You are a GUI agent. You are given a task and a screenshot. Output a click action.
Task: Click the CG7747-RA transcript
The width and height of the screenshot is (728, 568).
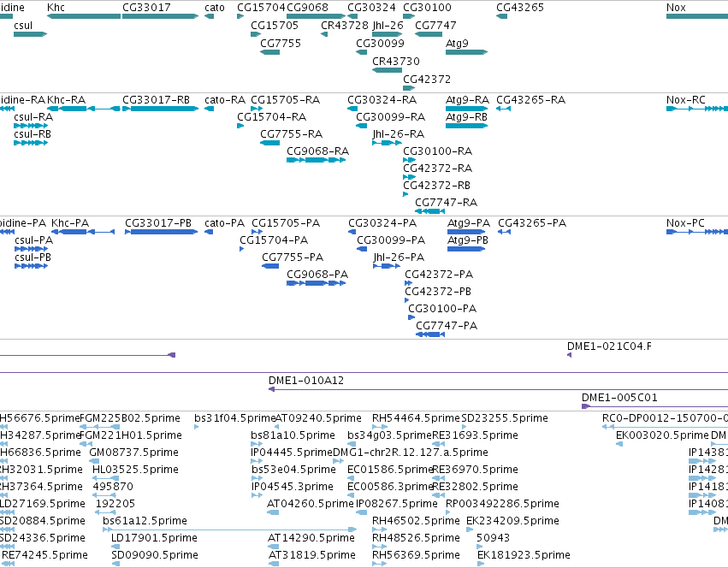tap(430, 211)
